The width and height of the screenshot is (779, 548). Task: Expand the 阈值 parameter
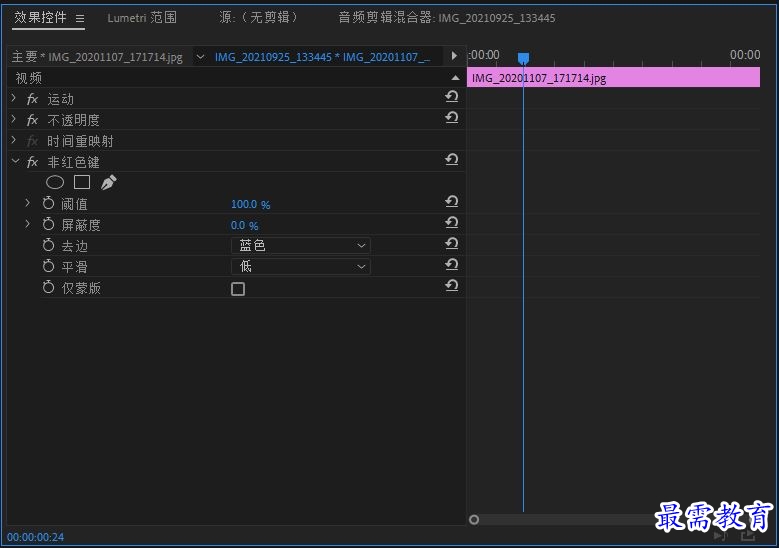[28, 203]
